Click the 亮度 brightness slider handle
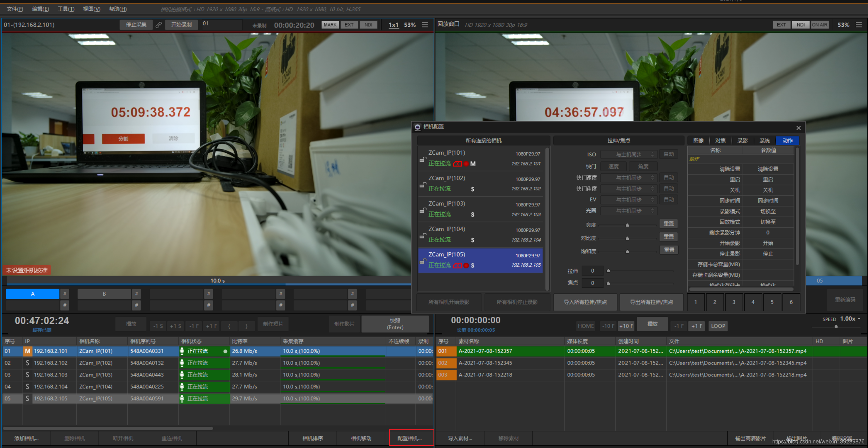 click(x=627, y=225)
